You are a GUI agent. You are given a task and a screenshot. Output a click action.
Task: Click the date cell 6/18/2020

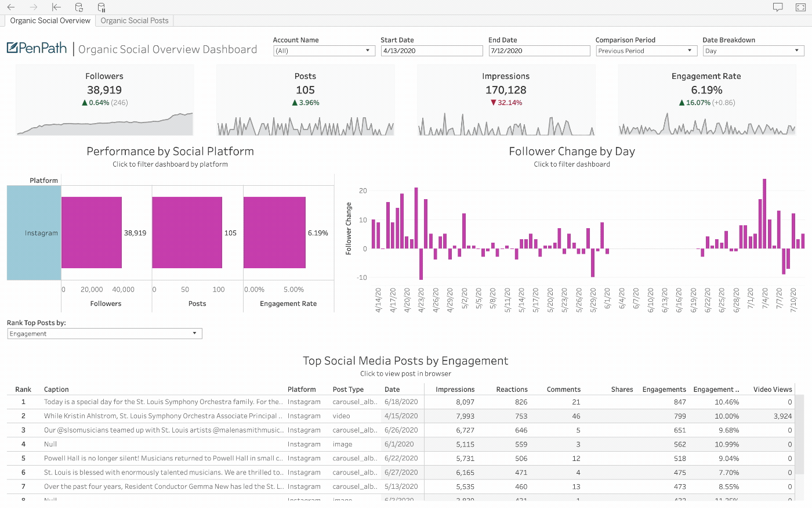pyautogui.click(x=401, y=402)
